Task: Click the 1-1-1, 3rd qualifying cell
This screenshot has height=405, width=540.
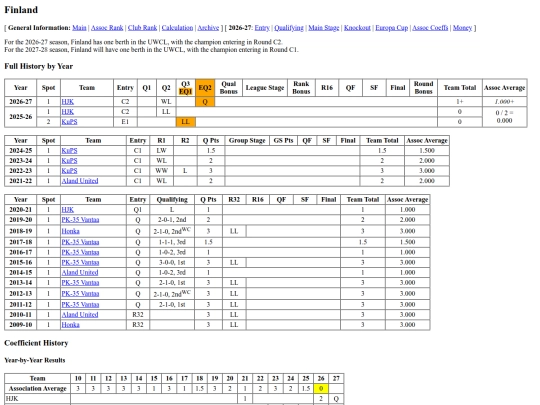Action: pos(172,242)
